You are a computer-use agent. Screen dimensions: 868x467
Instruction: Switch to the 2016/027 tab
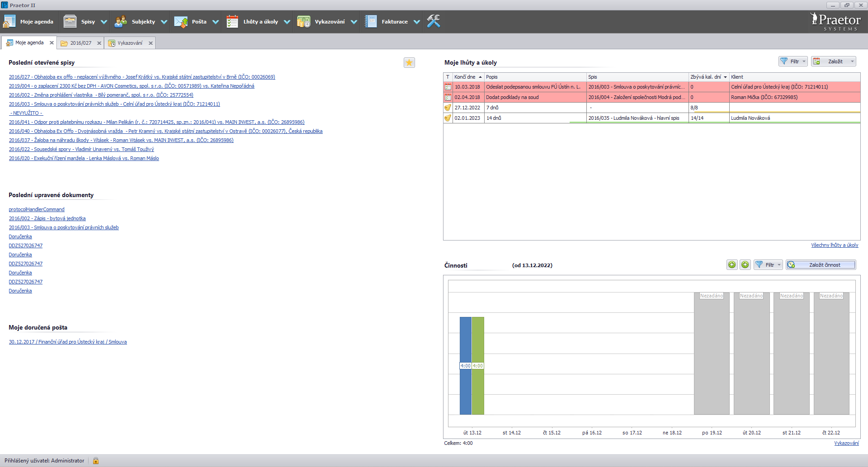(80, 43)
